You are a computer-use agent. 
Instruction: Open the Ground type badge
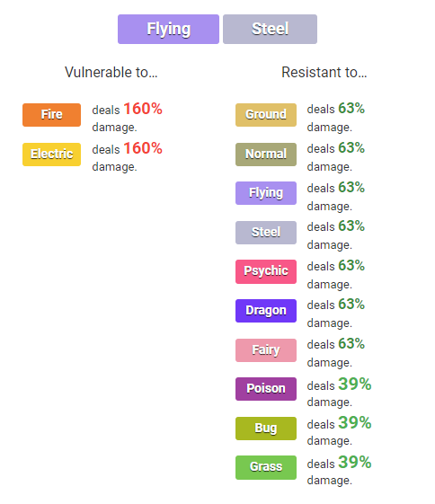pyautogui.click(x=266, y=115)
